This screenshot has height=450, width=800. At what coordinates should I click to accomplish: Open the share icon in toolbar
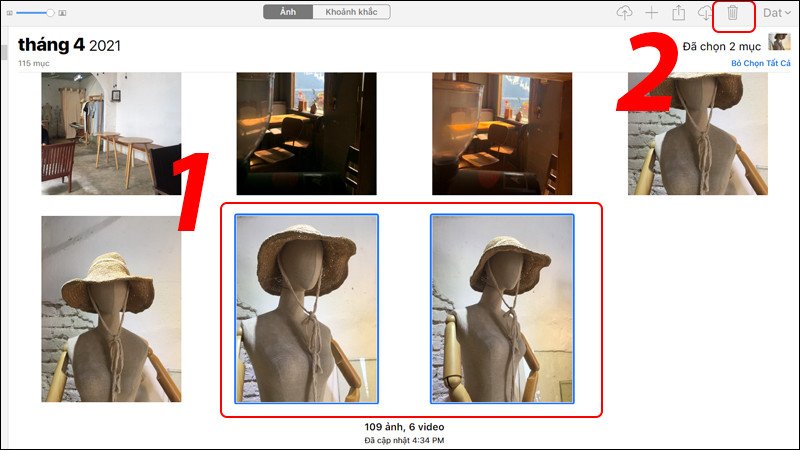[679, 13]
